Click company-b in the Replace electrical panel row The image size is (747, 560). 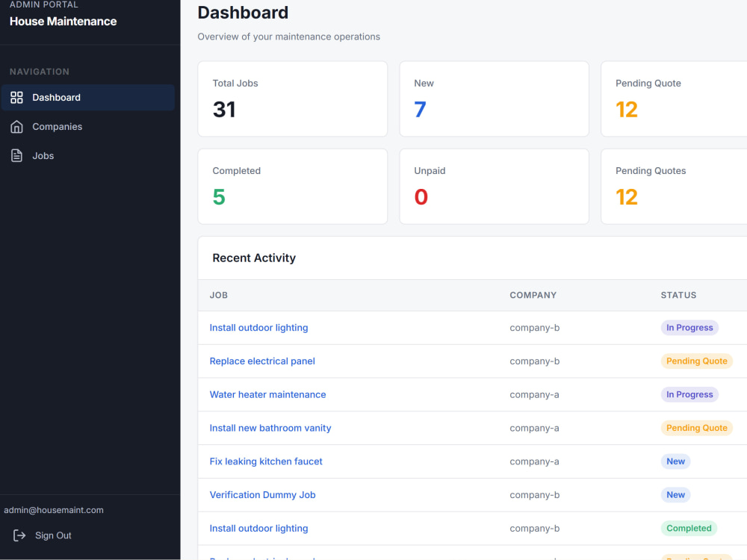(x=535, y=361)
